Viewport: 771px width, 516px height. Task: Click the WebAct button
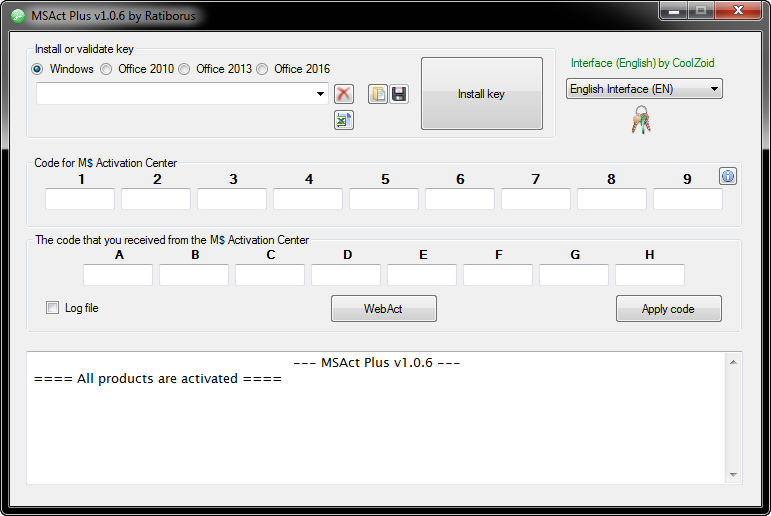[384, 308]
